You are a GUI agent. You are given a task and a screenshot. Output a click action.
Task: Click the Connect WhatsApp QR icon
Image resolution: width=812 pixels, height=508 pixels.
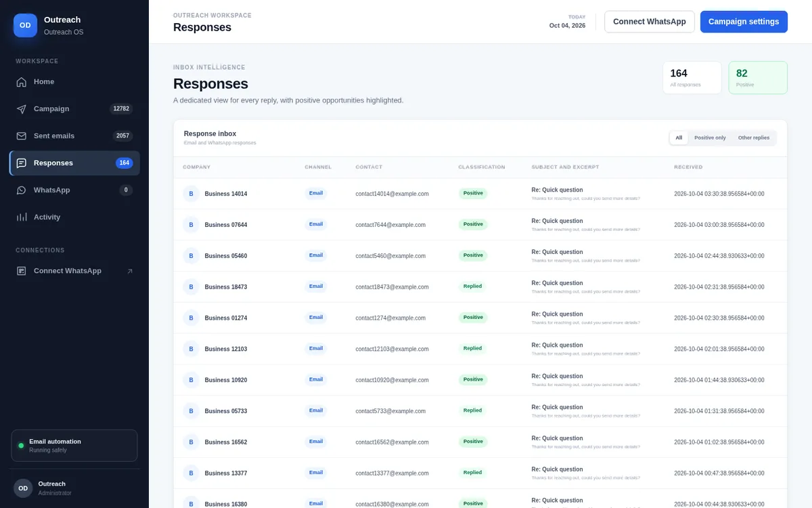tap(22, 271)
